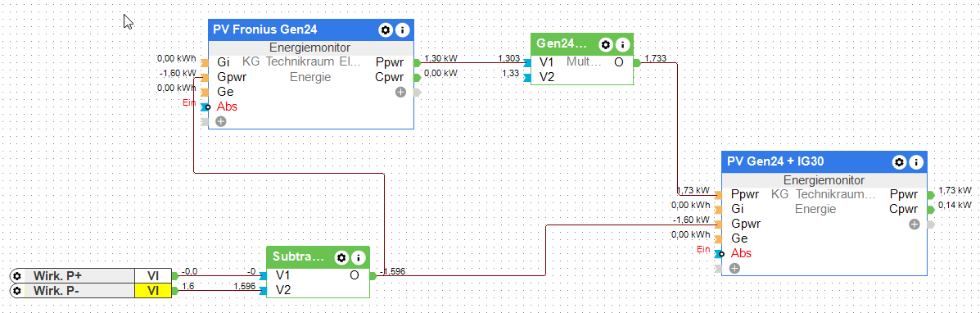Expand more outputs on PV Gen24 + IG30

click(x=915, y=225)
